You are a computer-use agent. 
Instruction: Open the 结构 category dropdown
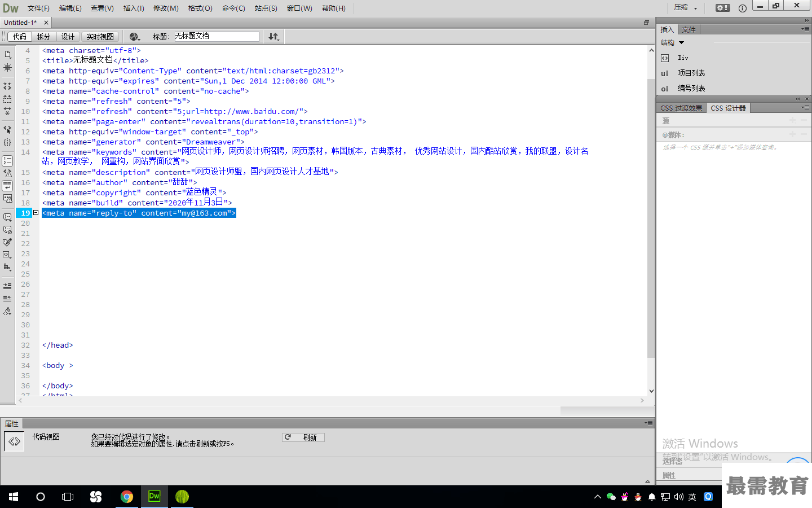click(x=672, y=43)
